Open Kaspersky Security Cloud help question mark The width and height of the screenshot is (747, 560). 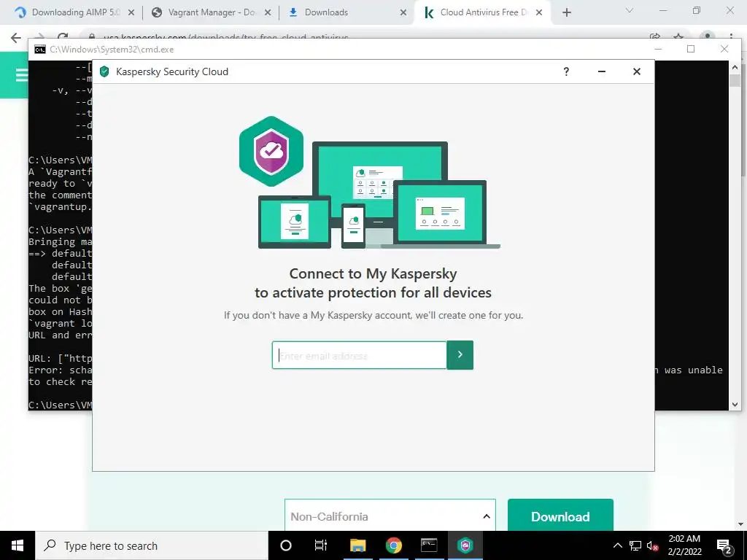click(566, 71)
